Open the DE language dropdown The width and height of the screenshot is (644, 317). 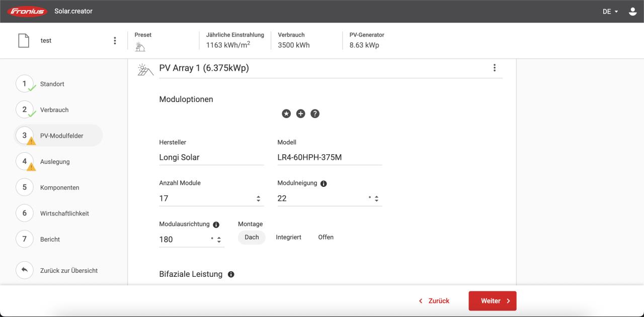click(610, 11)
